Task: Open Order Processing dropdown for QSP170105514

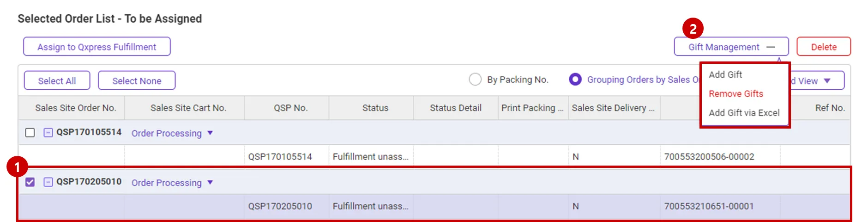Action: [x=210, y=133]
